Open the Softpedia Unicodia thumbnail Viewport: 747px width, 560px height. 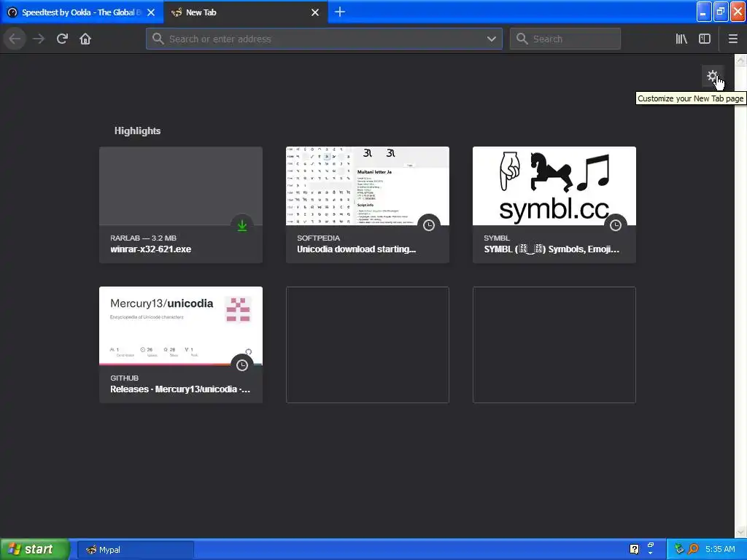point(368,186)
